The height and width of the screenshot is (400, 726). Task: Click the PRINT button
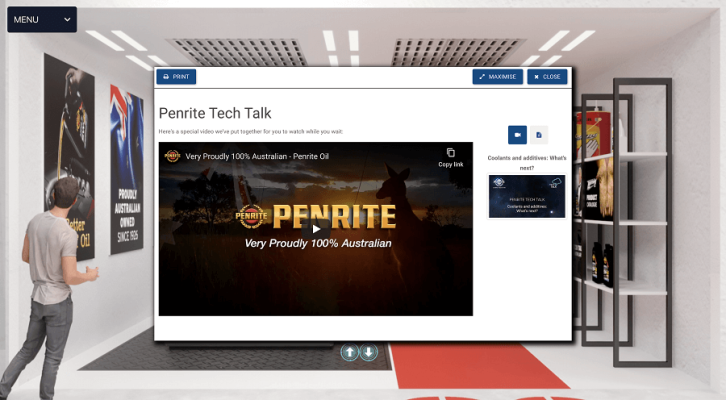coord(176,77)
